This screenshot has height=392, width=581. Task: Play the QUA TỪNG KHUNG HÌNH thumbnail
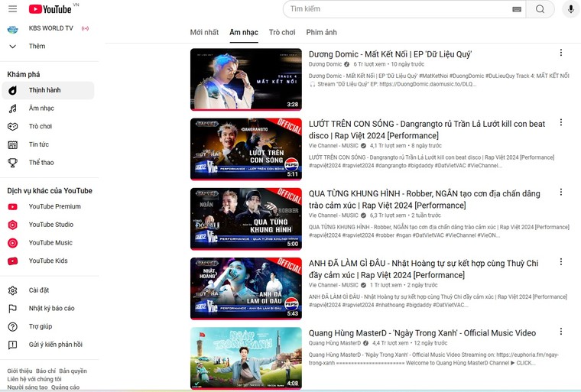pyautogui.click(x=246, y=219)
